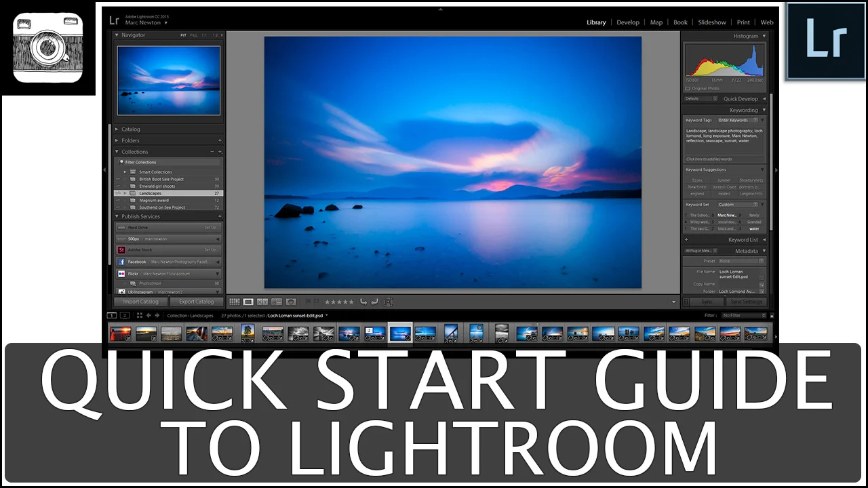
Task: Select the Survey view icon
Action: [276, 302]
